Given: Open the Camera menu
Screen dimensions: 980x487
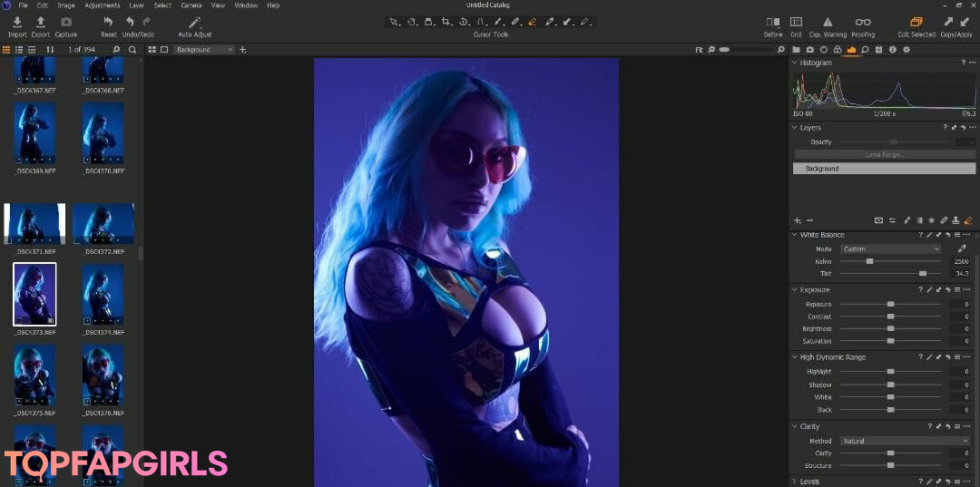Looking at the screenshot, I should click(191, 5).
